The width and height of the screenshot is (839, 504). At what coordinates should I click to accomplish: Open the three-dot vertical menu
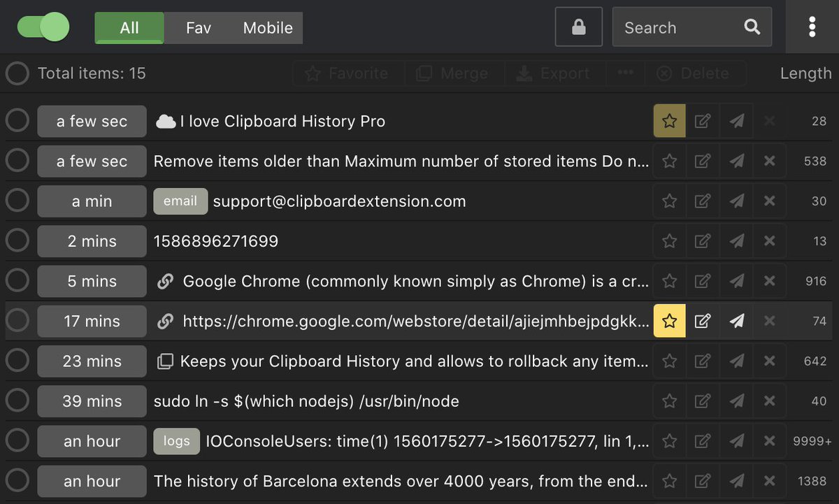tap(812, 27)
